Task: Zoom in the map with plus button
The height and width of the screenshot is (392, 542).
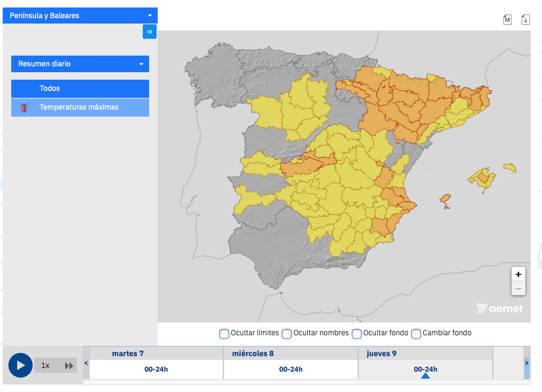Action: click(518, 274)
